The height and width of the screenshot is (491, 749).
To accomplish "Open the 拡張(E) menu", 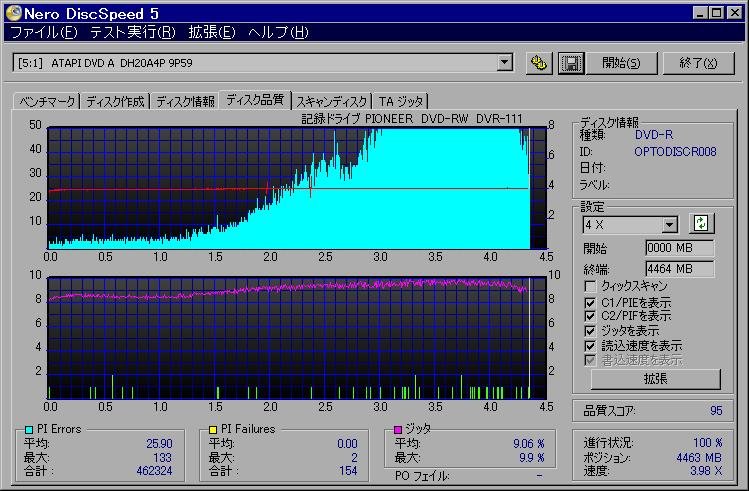I will click(212, 32).
